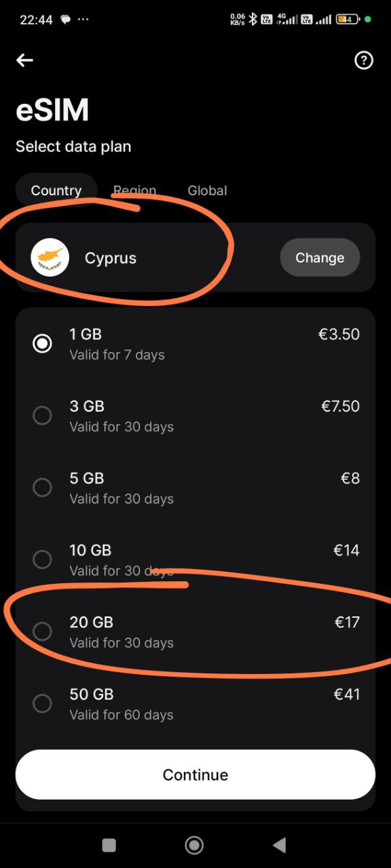Tap the back arrow icon
The width and height of the screenshot is (391, 868).
coord(24,60)
